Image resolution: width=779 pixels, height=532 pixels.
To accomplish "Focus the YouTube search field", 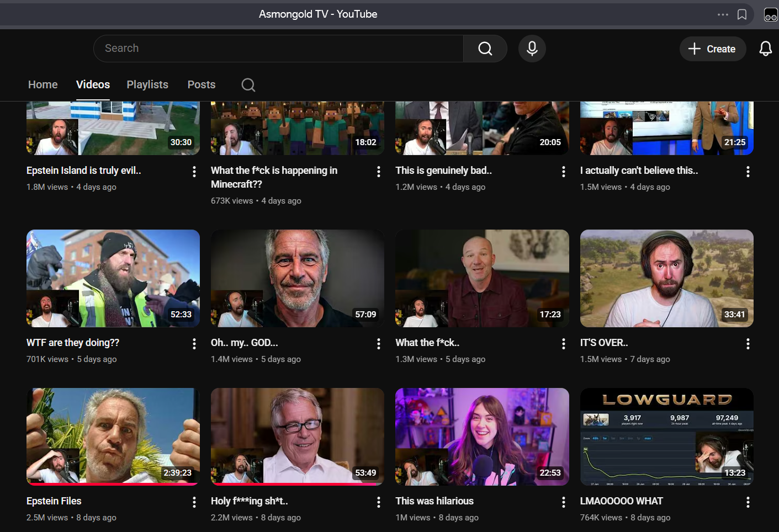I will (278, 49).
